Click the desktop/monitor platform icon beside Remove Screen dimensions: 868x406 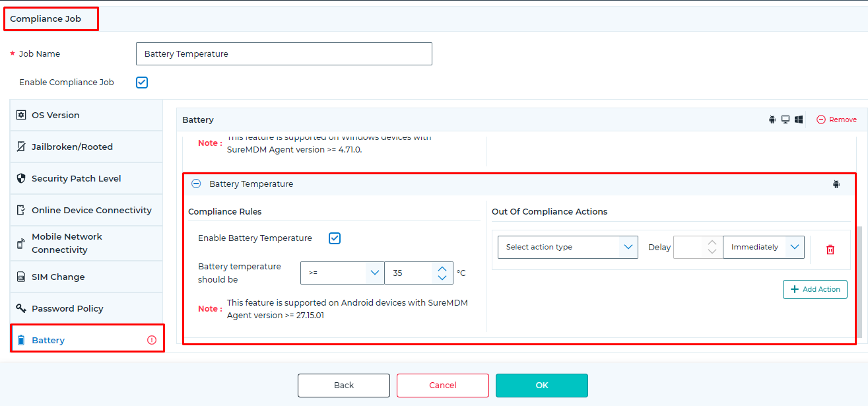[785, 119]
